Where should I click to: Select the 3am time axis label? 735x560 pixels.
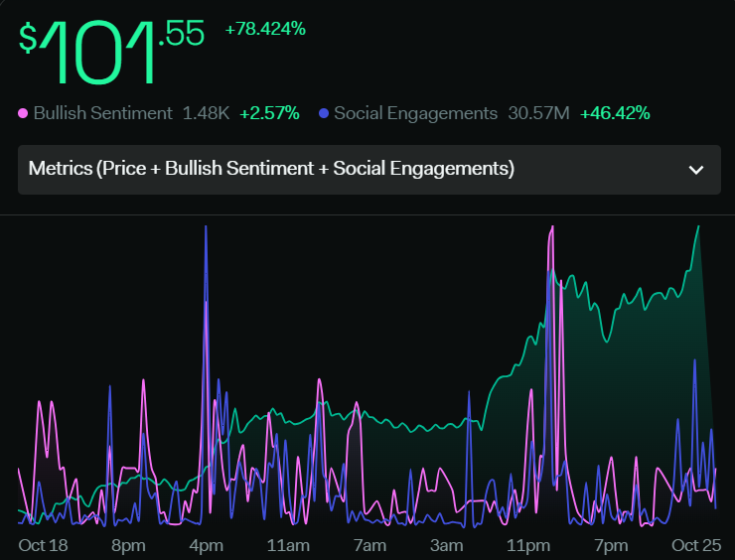click(x=447, y=545)
